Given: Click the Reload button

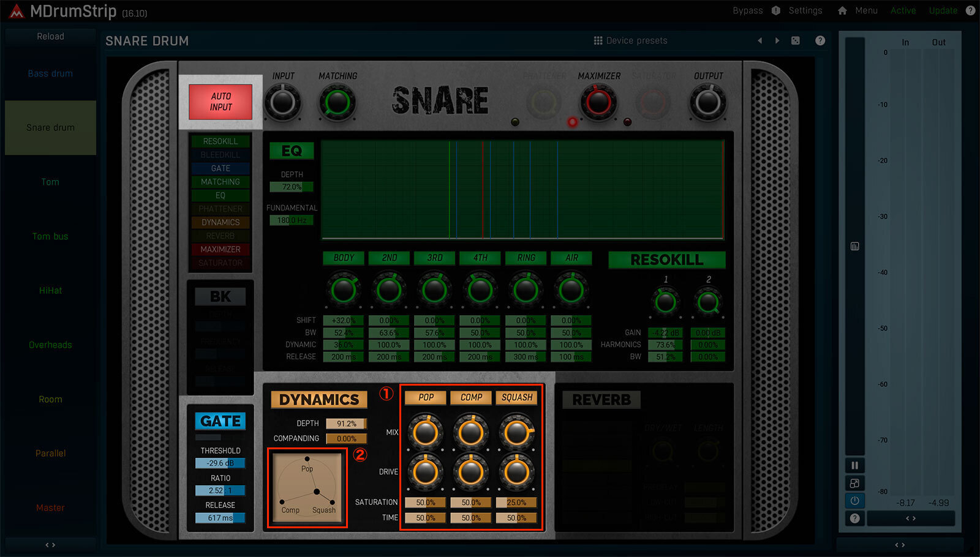Looking at the screenshot, I should pyautogui.click(x=50, y=37).
